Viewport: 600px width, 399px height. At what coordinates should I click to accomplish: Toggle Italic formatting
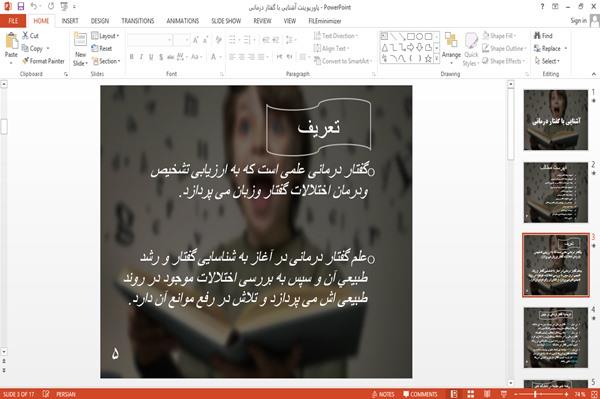pos(141,57)
